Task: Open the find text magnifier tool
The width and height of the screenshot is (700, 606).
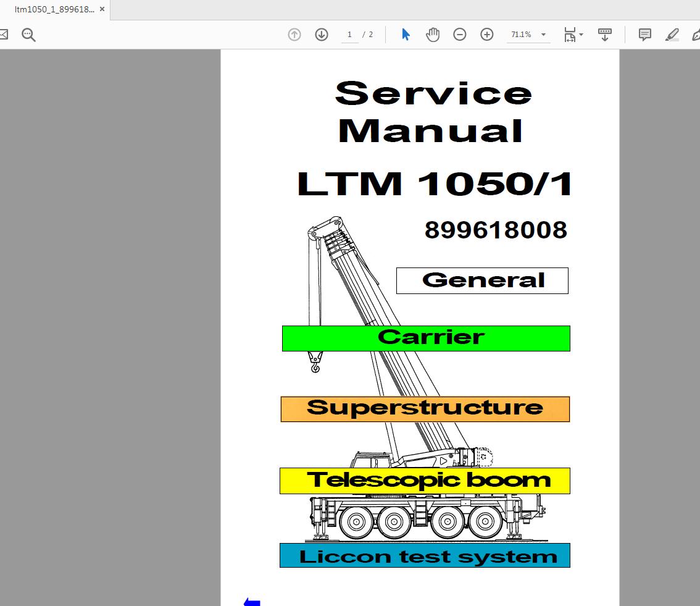Action: click(x=28, y=35)
